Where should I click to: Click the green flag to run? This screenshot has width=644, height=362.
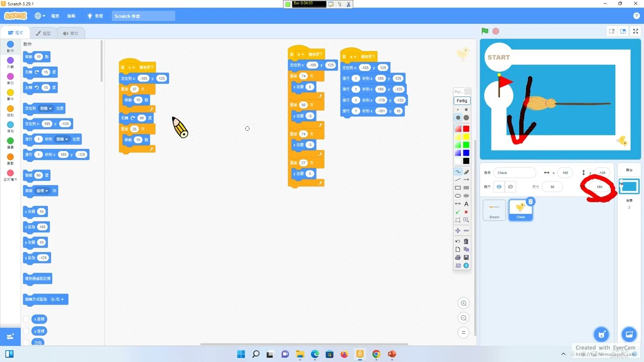(485, 31)
